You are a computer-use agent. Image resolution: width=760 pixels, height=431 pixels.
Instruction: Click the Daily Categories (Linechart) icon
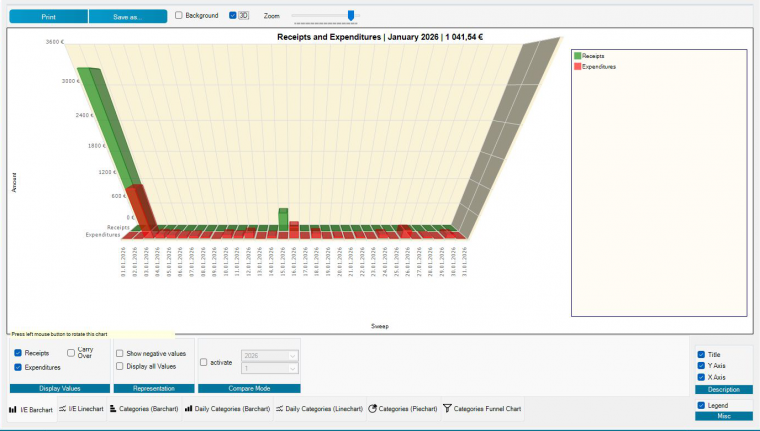[x=280, y=409]
